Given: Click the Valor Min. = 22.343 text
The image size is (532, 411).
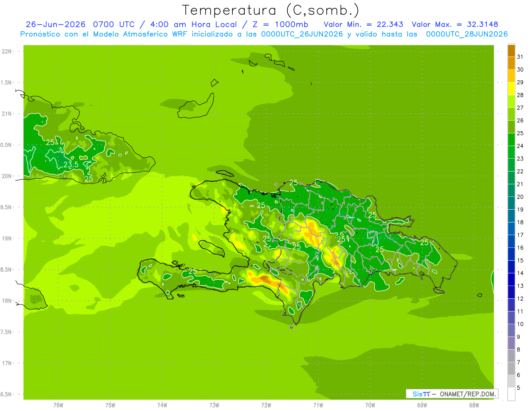Looking at the screenshot, I should 364,24.
